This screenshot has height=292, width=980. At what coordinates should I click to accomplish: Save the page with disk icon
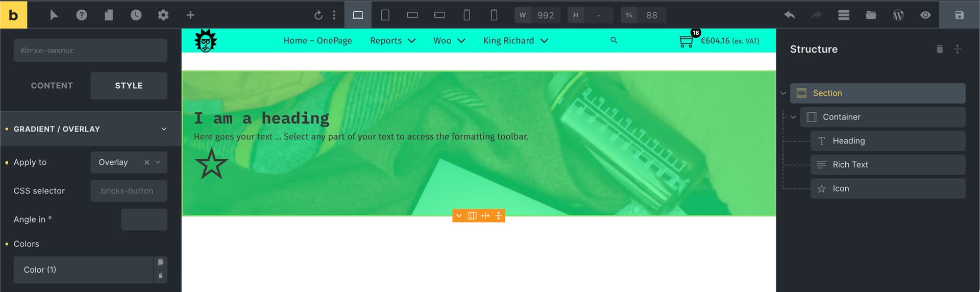(x=959, y=15)
